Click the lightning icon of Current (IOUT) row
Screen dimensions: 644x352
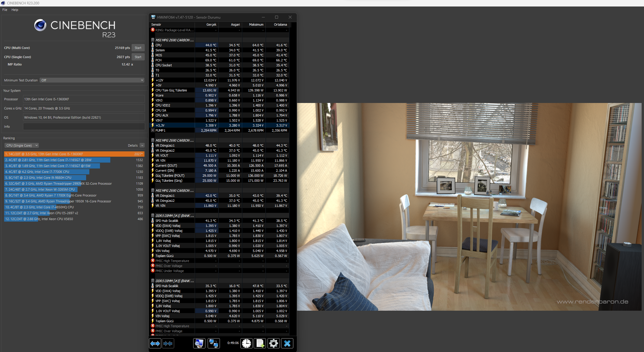click(153, 166)
